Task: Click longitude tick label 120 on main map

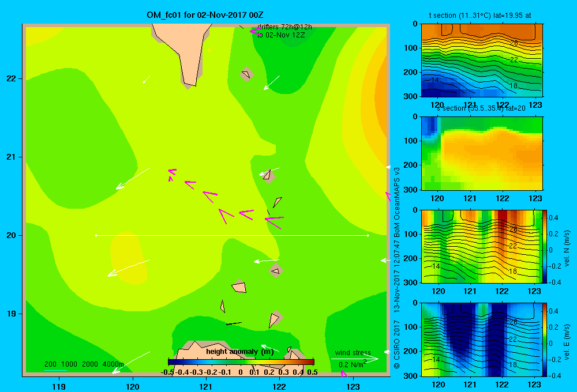Action: pos(133,386)
